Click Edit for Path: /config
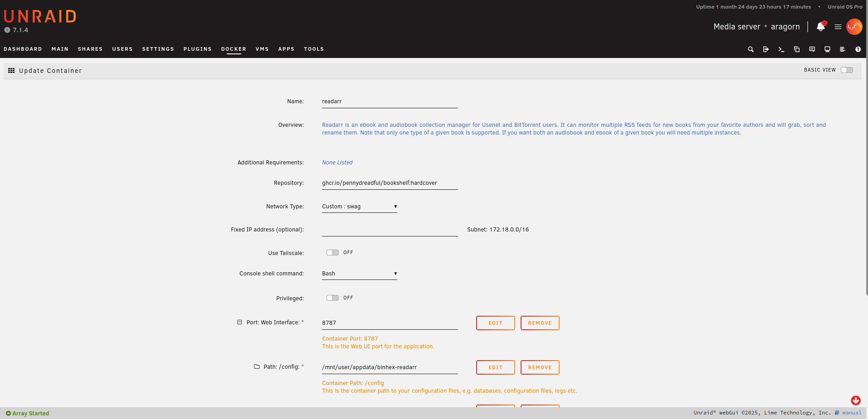The image size is (868, 419). coord(495,367)
